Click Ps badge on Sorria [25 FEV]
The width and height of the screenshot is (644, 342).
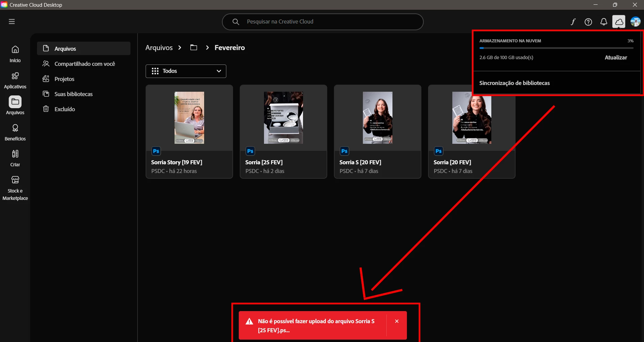pyautogui.click(x=250, y=151)
